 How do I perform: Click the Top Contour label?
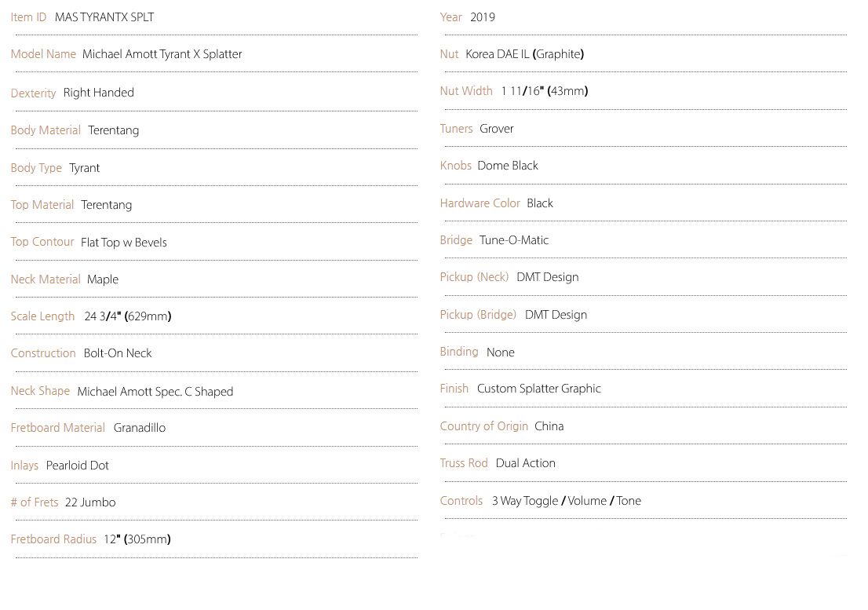click(42, 242)
